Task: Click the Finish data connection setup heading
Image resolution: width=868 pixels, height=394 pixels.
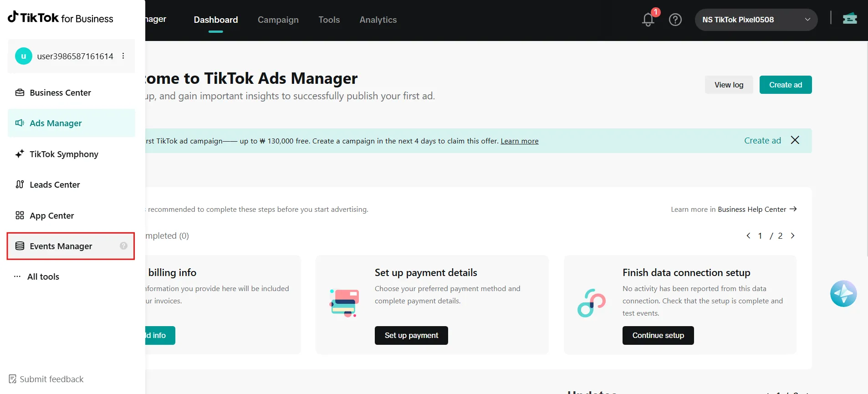Action: click(x=686, y=272)
